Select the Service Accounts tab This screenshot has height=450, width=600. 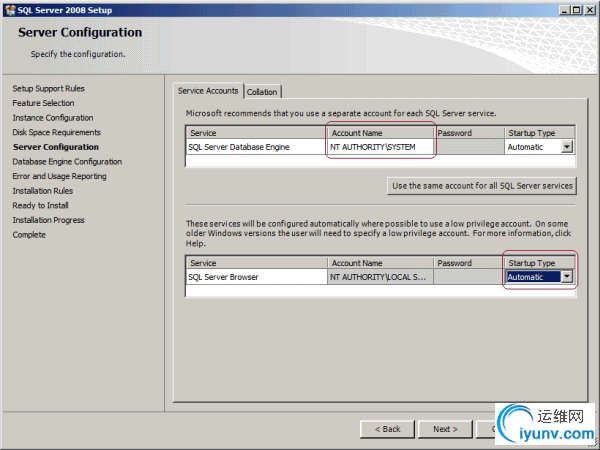pos(208,91)
